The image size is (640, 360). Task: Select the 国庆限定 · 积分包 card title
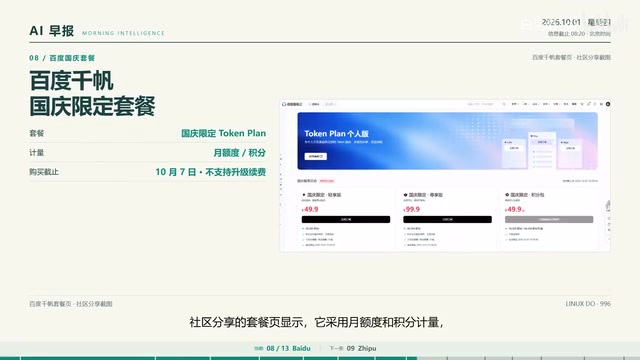click(x=527, y=195)
